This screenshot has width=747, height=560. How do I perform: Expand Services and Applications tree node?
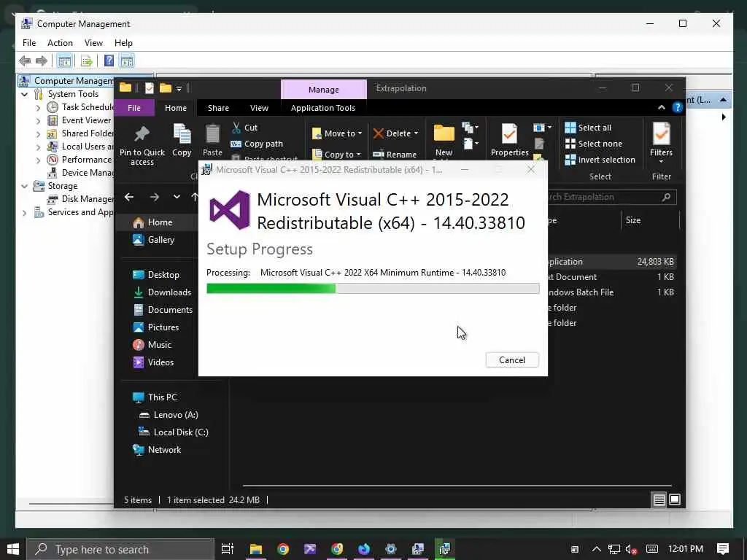(x=24, y=213)
